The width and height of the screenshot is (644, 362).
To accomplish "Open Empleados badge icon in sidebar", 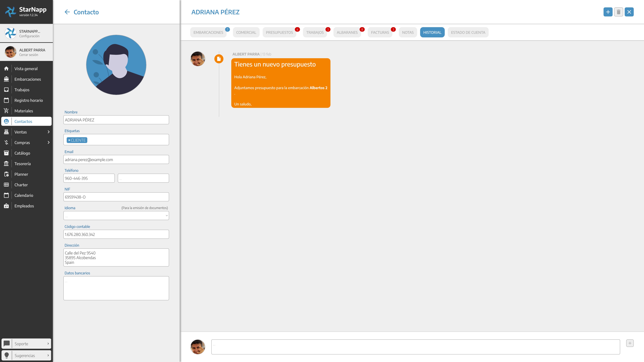I will pos(6,206).
